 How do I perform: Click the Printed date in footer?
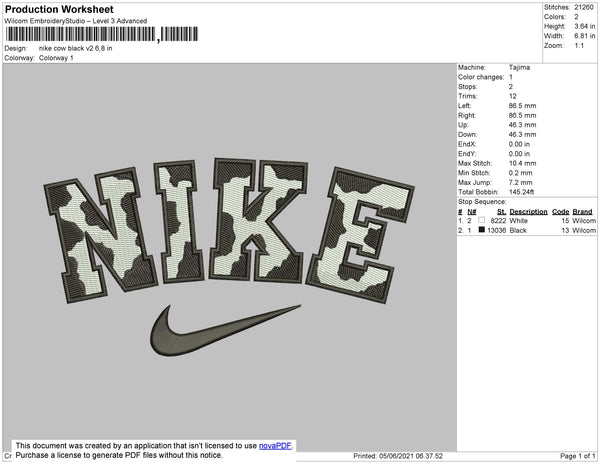click(x=398, y=456)
